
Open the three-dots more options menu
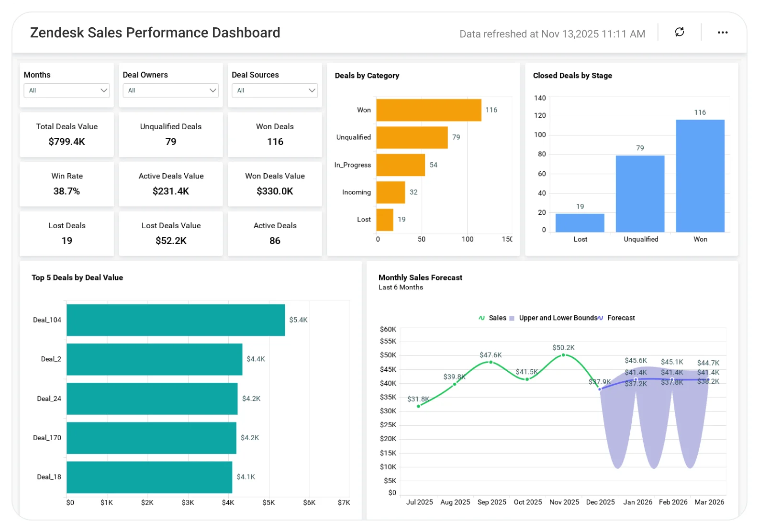pyautogui.click(x=722, y=33)
